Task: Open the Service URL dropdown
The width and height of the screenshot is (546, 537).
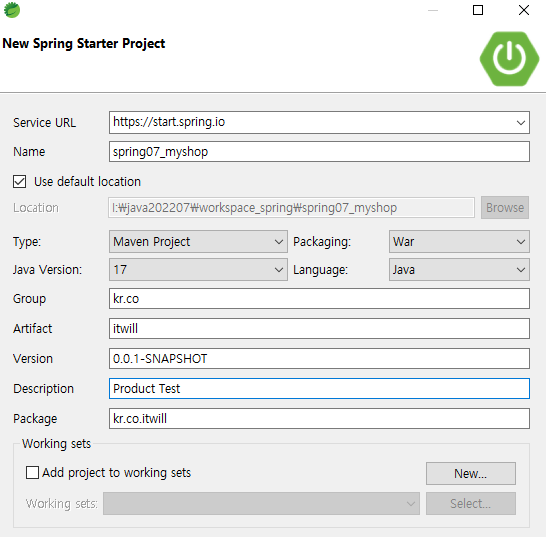Action: 521,123
